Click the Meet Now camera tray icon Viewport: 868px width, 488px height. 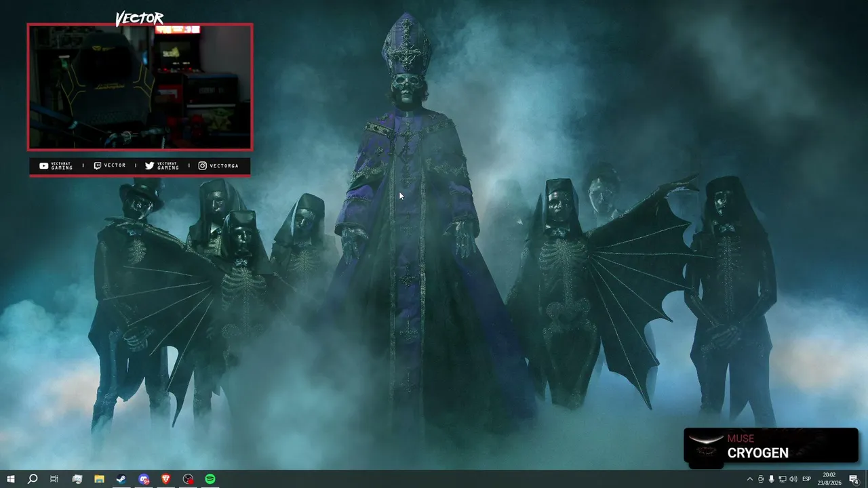(x=760, y=479)
